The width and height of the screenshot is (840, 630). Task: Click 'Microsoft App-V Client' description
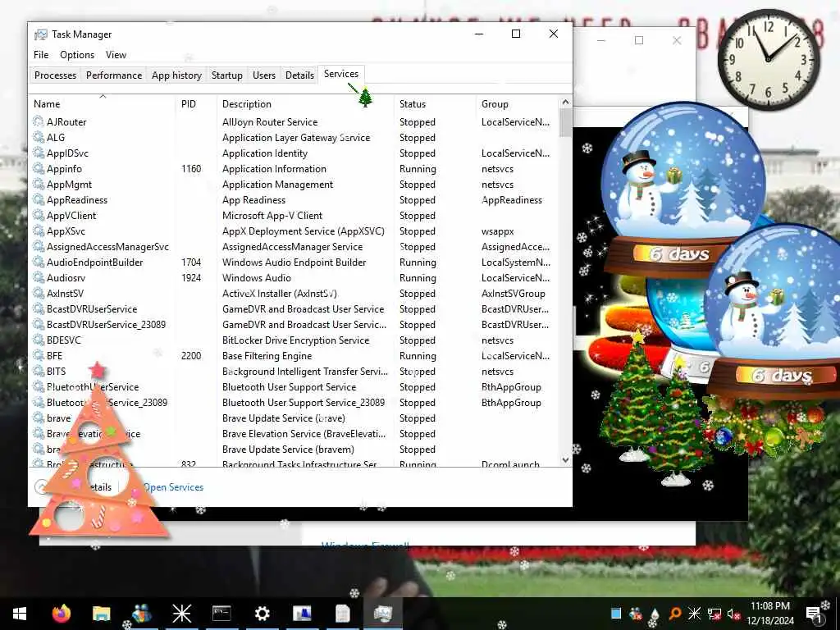[x=272, y=215]
